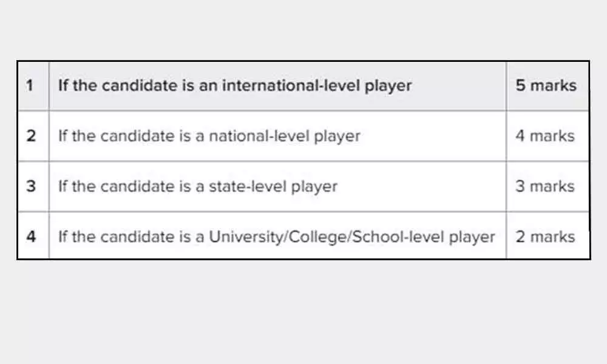Click the text "University/College/School-level" in the fourth row

pyautogui.click(x=328, y=236)
